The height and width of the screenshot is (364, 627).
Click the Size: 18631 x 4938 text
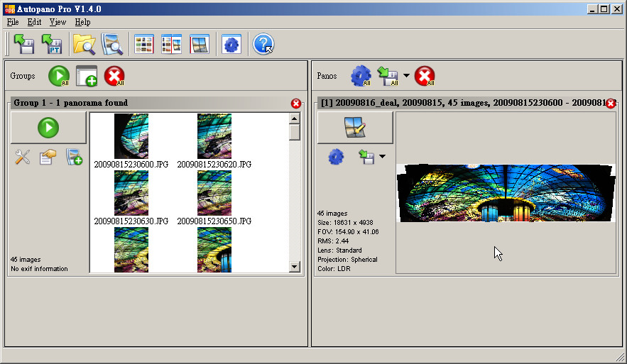[345, 223]
